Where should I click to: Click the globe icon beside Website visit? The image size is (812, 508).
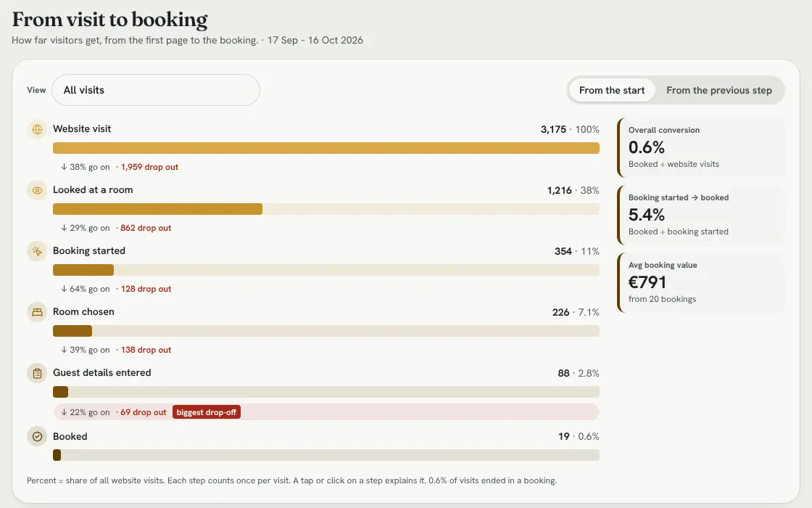[x=37, y=129]
